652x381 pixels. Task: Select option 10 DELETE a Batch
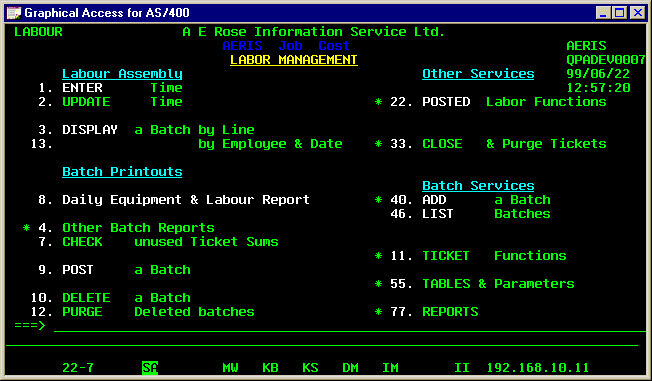tap(111, 298)
